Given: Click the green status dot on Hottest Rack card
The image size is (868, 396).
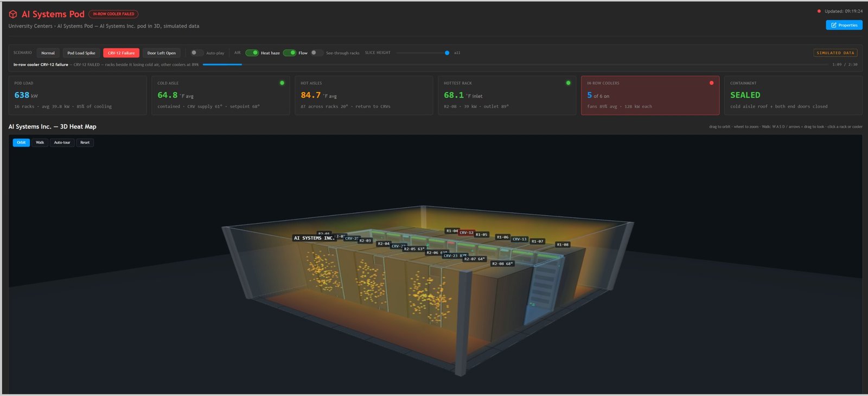Looking at the screenshot, I should (568, 83).
